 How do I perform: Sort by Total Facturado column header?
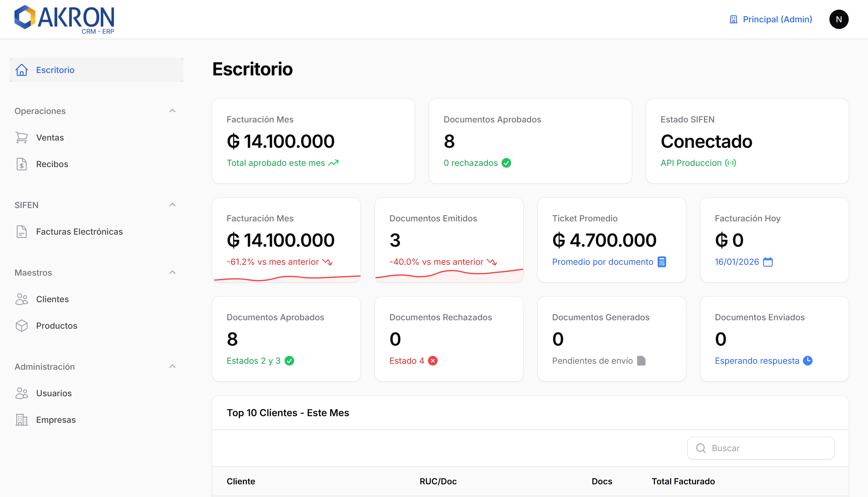(x=683, y=481)
